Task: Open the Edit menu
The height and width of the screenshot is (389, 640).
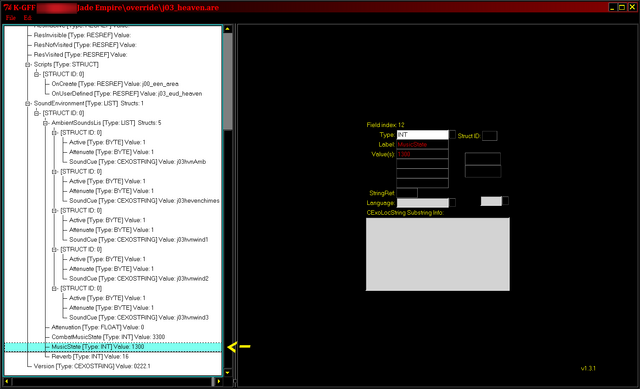Action: click(x=27, y=18)
